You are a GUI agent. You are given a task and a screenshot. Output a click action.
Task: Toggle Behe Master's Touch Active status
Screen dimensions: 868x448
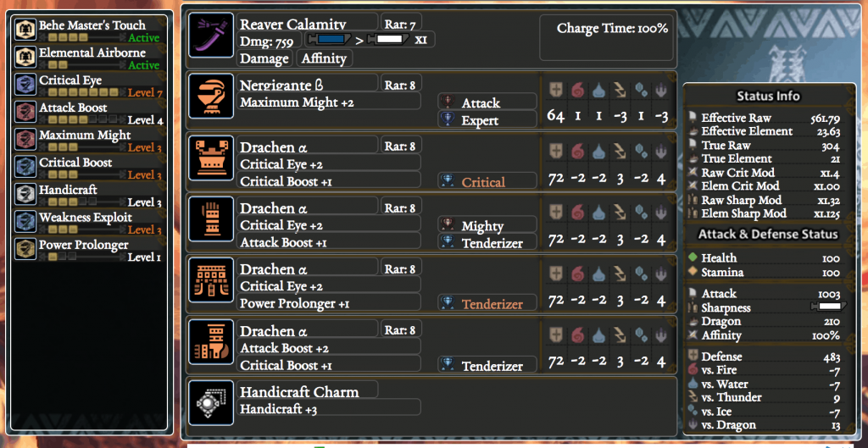(143, 38)
